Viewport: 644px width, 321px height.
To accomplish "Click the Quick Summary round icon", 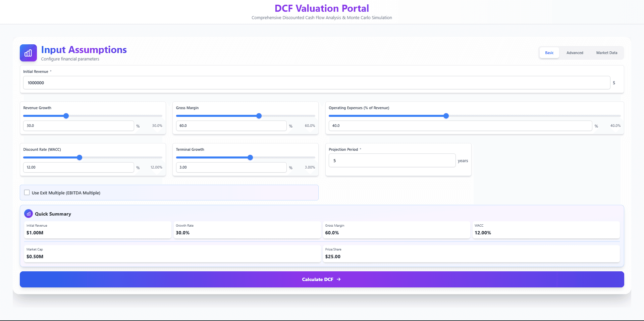I will 29,214.
